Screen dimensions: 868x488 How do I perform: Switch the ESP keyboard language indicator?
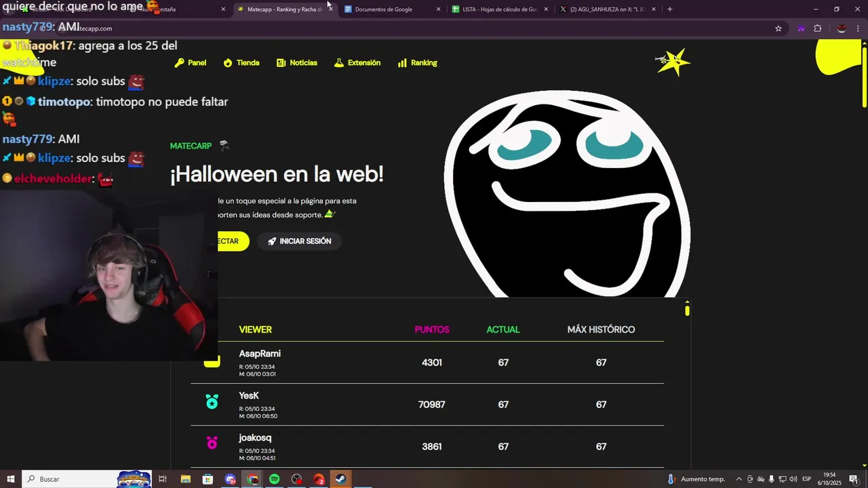[807, 479]
